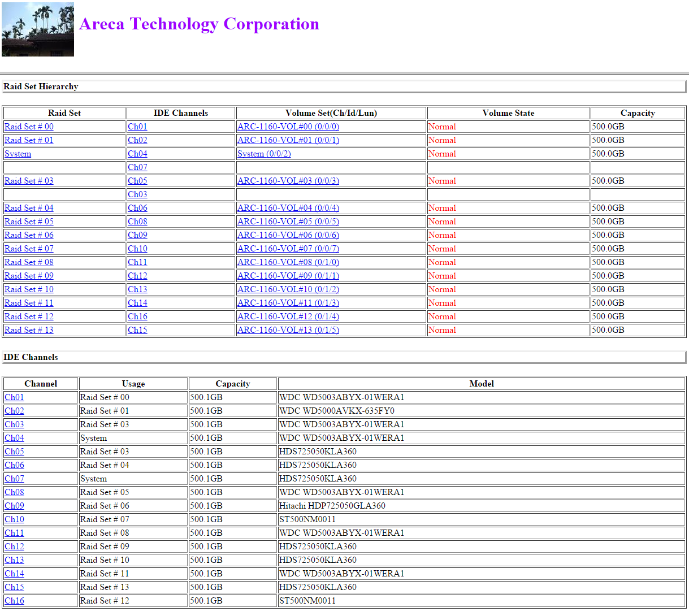Click Ch06 in IDE Channels table
Image resolution: width=689 pixels, height=616 pixels.
[x=14, y=465]
